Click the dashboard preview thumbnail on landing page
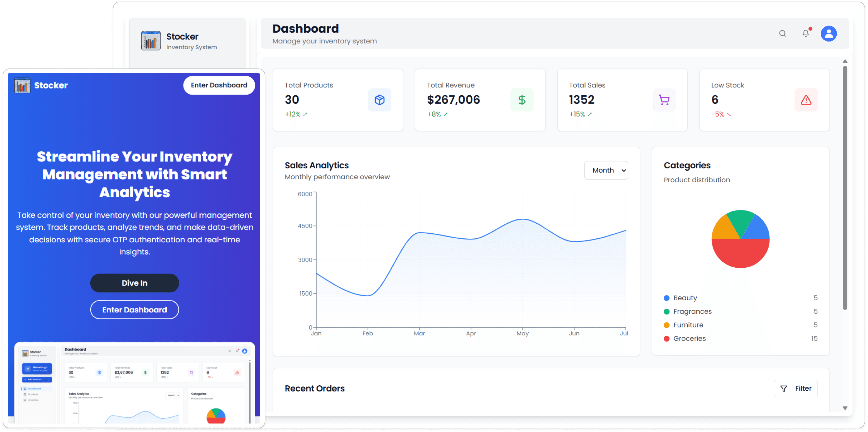868x432 pixels. (x=134, y=383)
